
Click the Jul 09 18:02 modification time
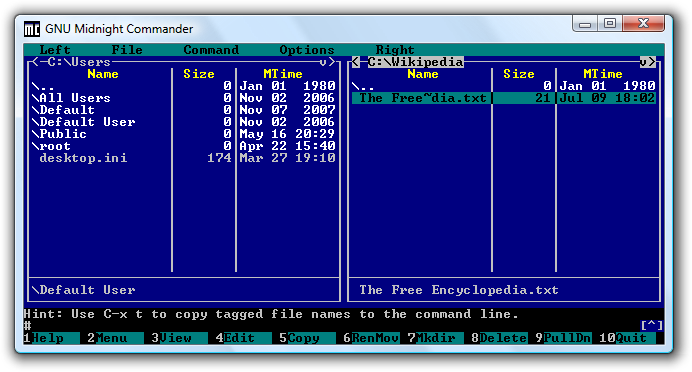point(607,98)
